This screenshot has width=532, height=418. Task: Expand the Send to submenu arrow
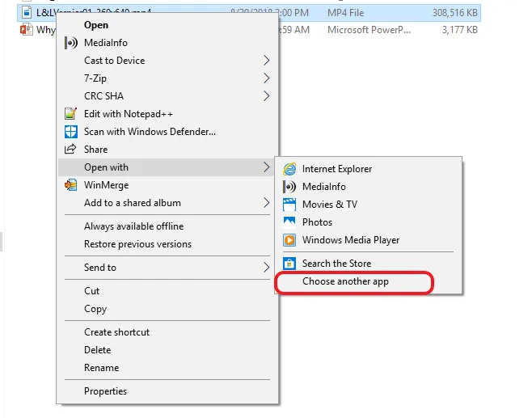coord(267,268)
